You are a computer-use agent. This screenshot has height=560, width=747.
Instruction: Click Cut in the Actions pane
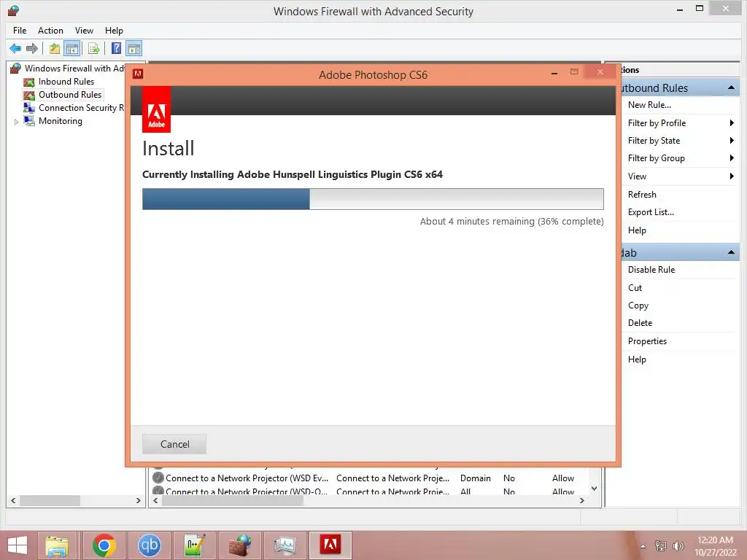point(635,287)
